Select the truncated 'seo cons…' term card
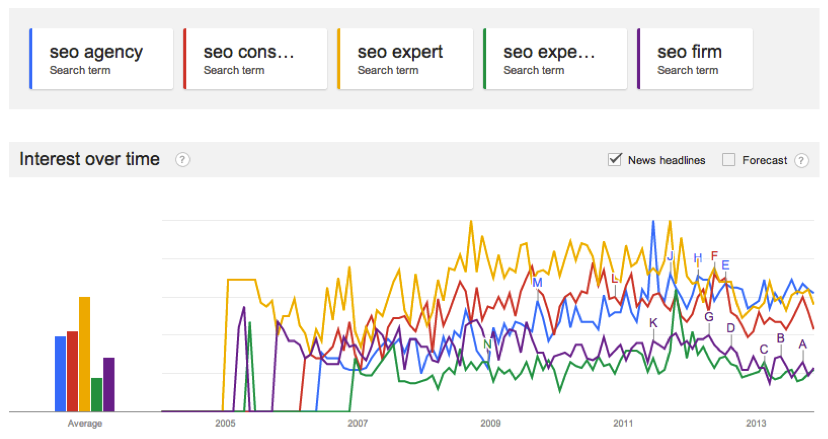828x439 pixels. pyautogui.click(x=256, y=58)
